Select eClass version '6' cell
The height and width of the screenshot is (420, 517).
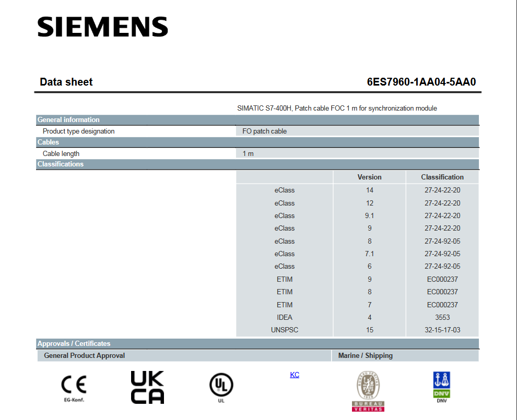tap(370, 266)
